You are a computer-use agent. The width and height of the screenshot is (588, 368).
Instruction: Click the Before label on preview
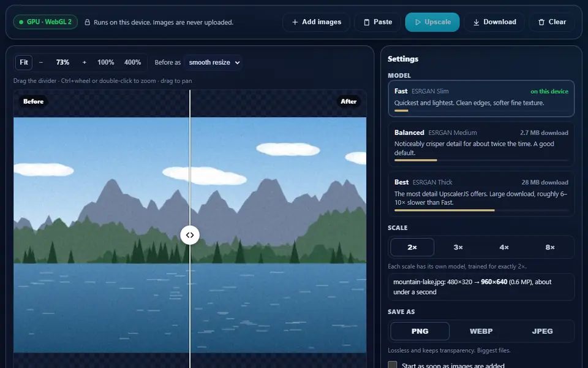(33, 101)
